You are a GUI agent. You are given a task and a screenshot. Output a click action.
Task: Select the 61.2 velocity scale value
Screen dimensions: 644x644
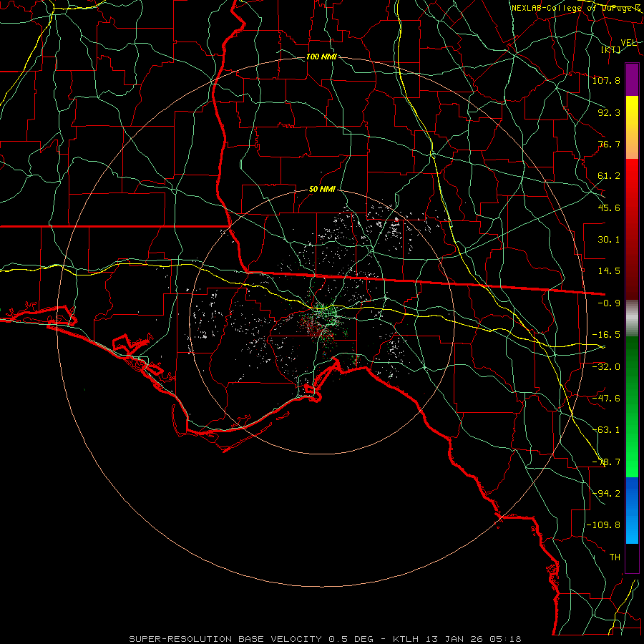[609, 176]
